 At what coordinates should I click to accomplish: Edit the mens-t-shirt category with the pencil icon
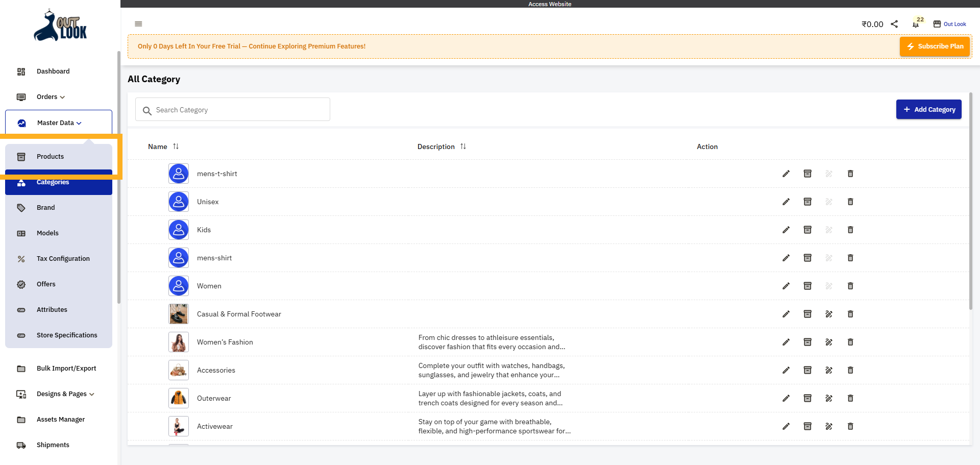tap(786, 174)
